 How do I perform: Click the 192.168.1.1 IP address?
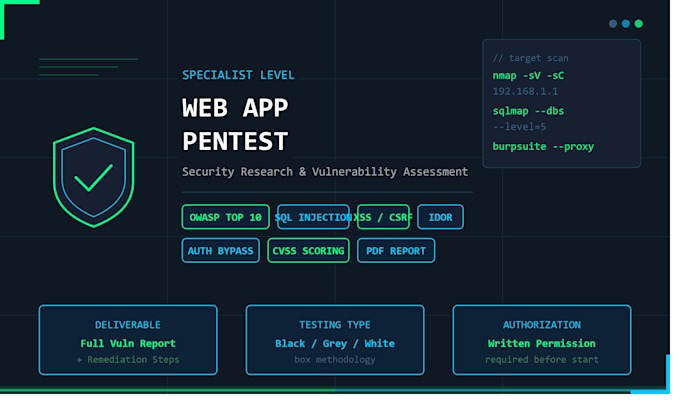[x=525, y=91]
